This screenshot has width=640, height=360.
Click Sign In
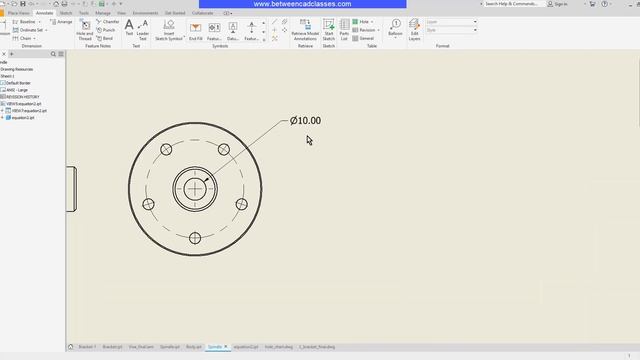click(558, 4)
